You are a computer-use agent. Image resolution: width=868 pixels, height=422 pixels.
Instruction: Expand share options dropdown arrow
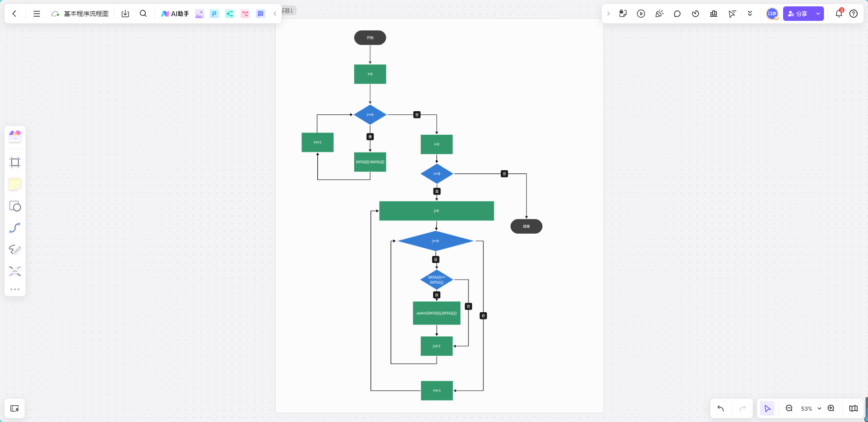(x=818, y=14)
